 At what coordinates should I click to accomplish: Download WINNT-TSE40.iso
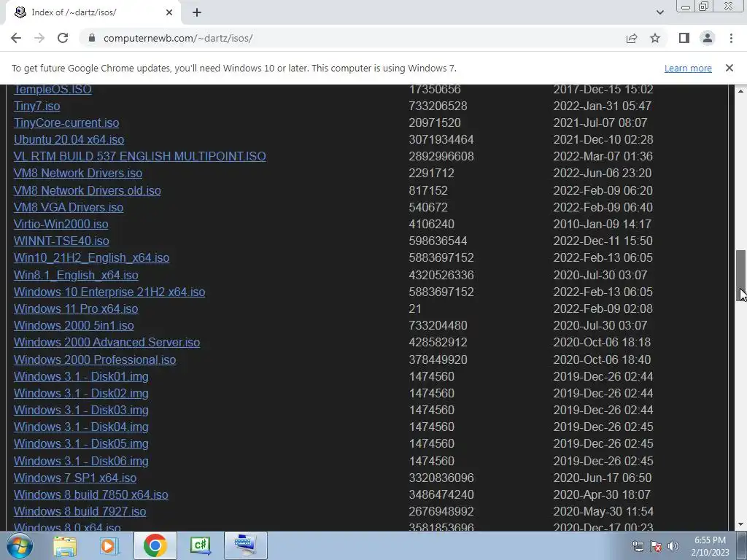coord(61,241)
